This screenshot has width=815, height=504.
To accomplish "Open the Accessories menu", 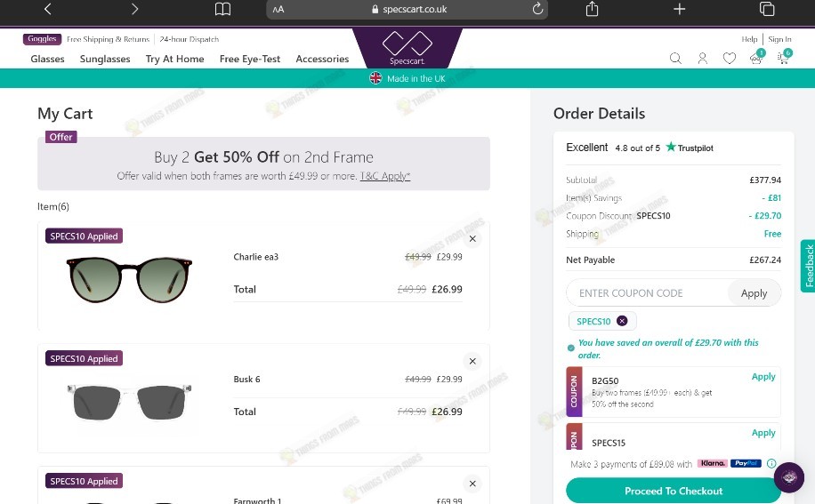I will (x=322, y=59).
